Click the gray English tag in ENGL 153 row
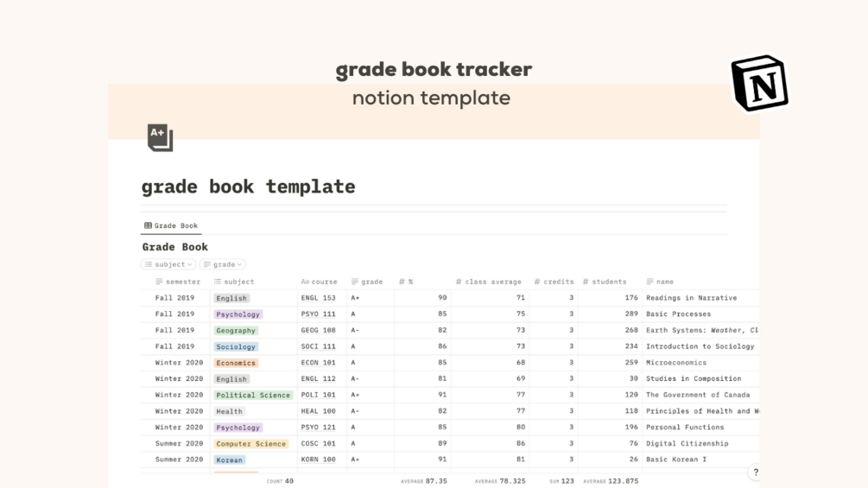Image resolution: width=868 pixels, height=488 pixels. (x=232, y=298)
